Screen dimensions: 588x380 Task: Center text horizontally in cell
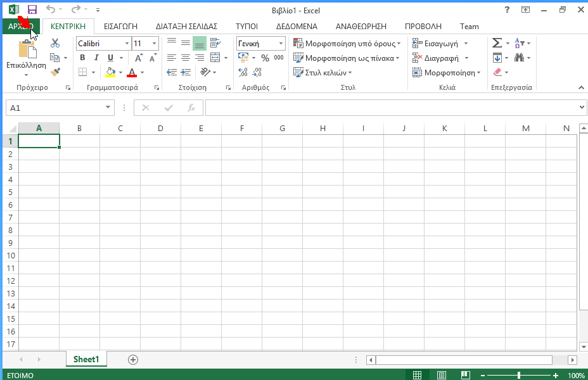coord(185,58)
